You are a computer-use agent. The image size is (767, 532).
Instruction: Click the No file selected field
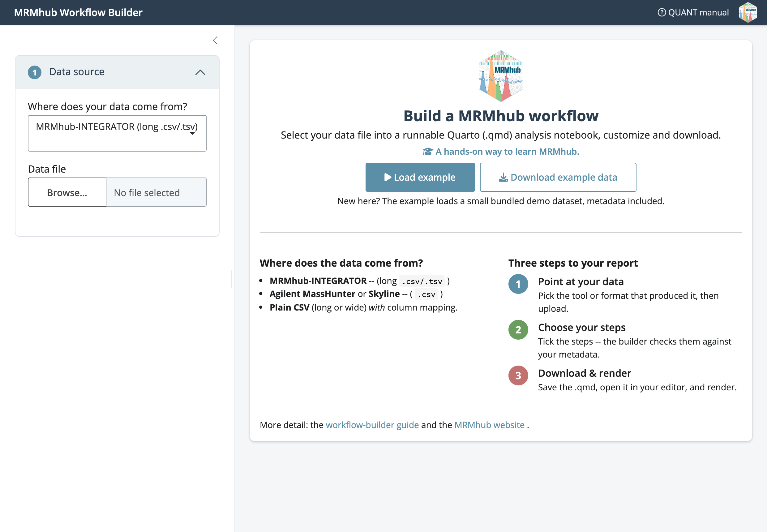[156, 192]
